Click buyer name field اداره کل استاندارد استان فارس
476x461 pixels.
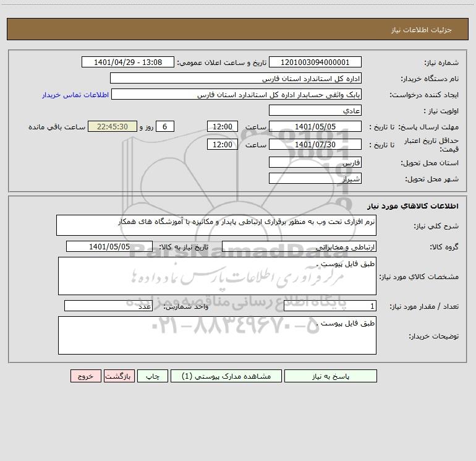[236, 78]
